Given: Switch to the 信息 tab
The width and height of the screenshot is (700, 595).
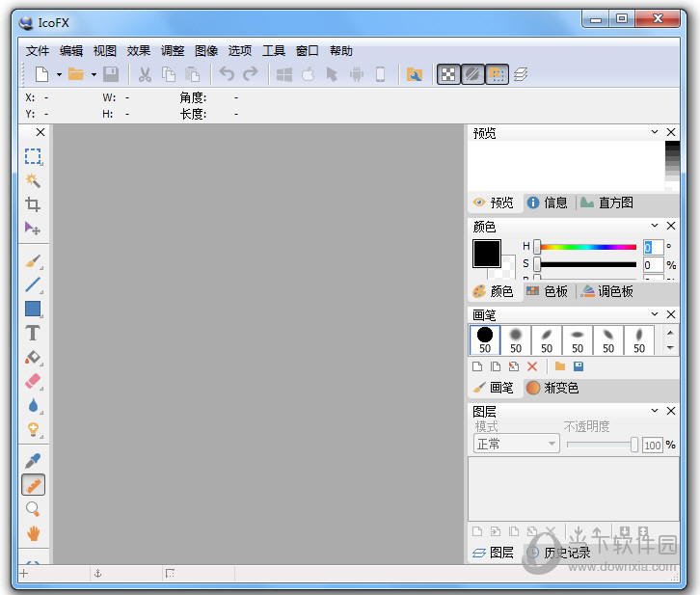Looking at the screenshot, I should click(548, 203).
